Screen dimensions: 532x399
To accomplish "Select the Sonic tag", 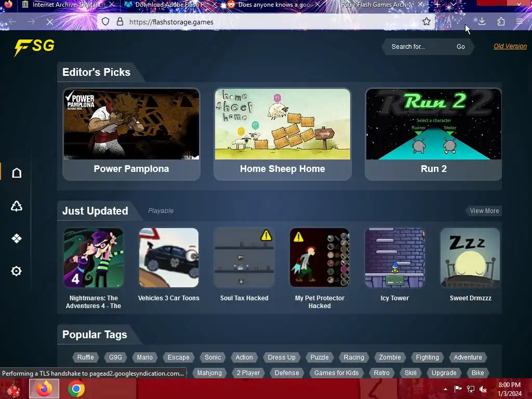I will click(x=212, y=357).
